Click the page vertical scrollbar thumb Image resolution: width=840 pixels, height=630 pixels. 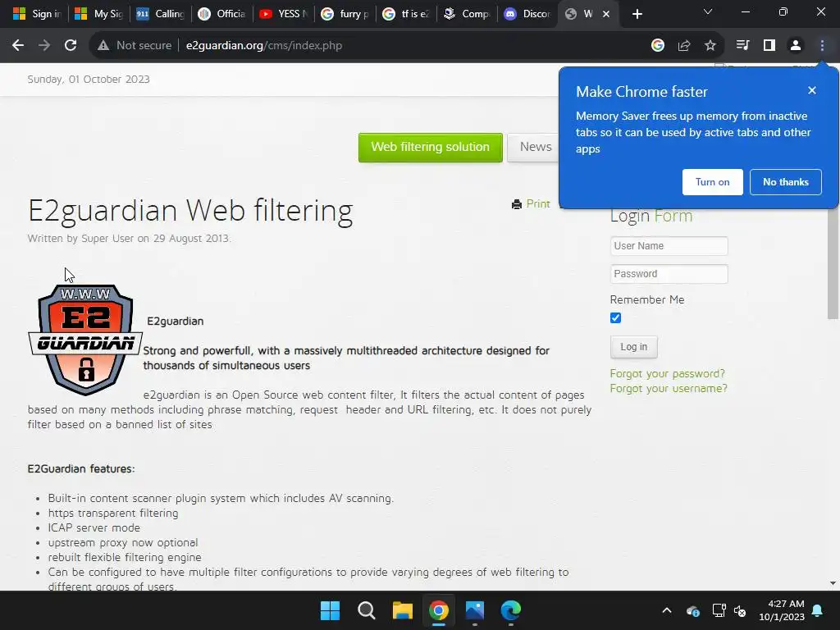point(833,262)
